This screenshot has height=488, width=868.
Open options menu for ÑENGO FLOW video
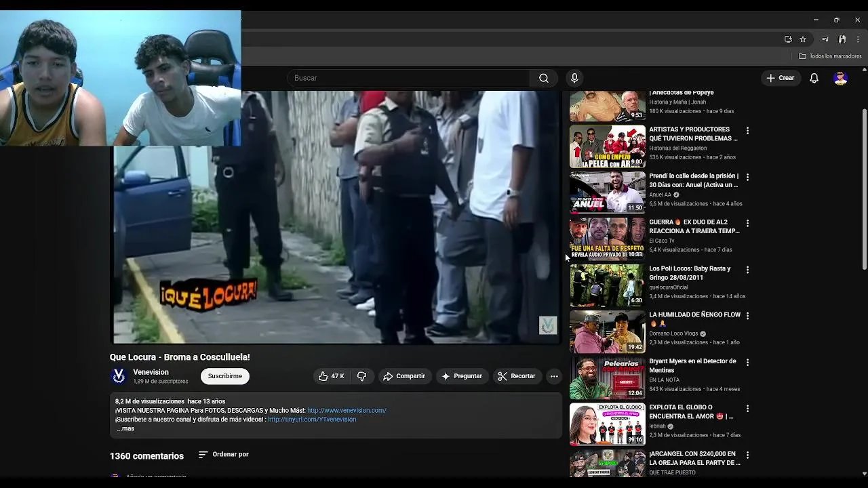(747, 316)
